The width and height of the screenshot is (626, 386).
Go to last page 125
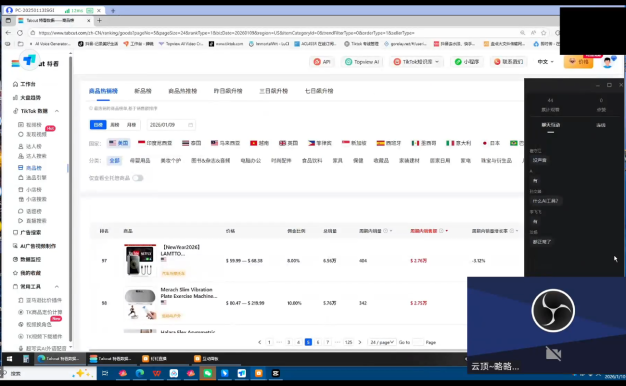pos(349,342)
